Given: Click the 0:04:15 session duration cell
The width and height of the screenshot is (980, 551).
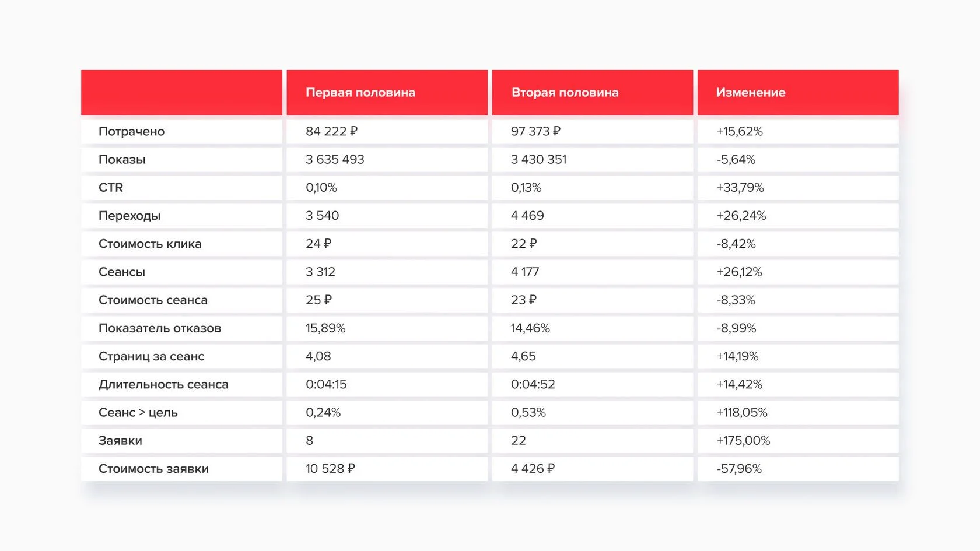Looking at the screenshot, I should coord(326,385).
